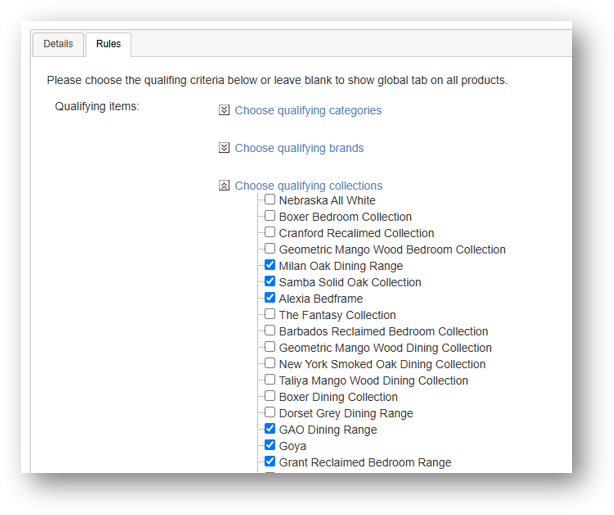This screenshot has height=515, width=614.
Task: Open the Choose qualifying brands link
Action: pyautogui.click(x=299, y=148)
